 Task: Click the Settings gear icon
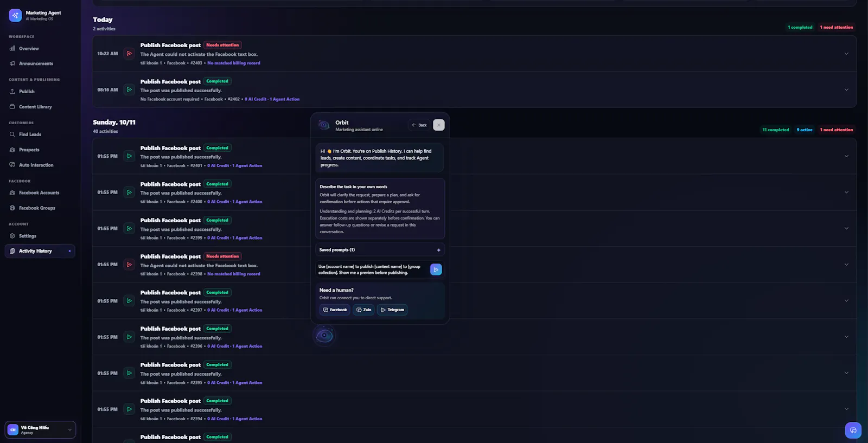point(12,236)
